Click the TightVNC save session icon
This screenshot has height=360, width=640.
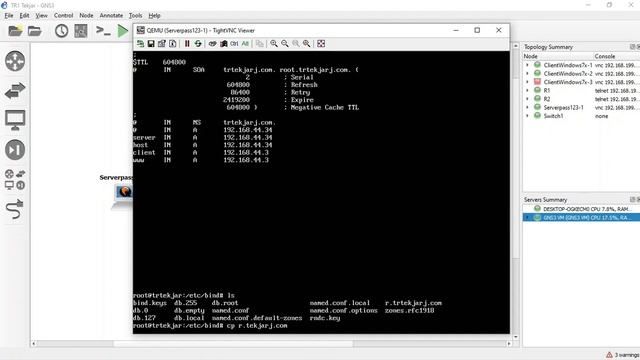[151, 44]
